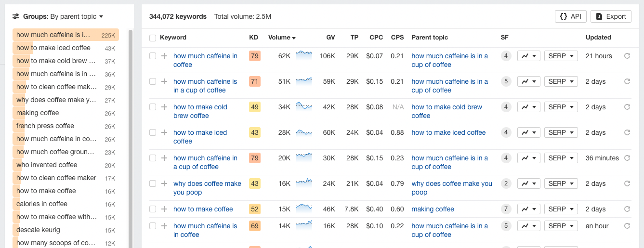Open trend chart dropdown for 'how to make iced coffee'
This screenshot has width=644, height=248.
(529, 132)
